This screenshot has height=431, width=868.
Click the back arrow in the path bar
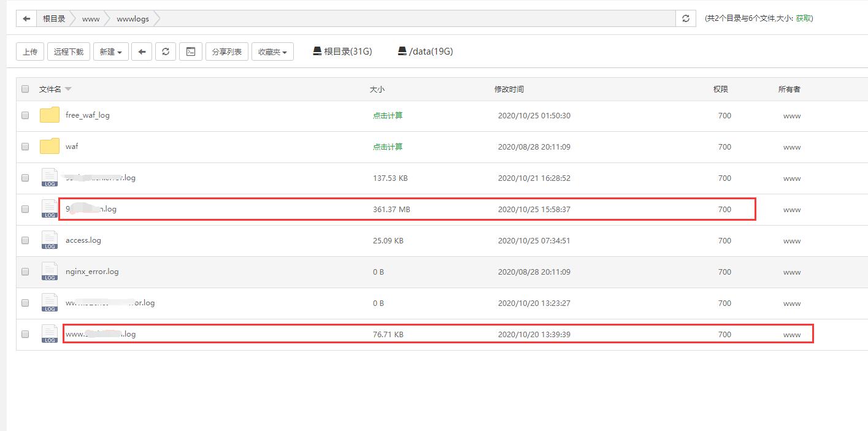pos(26,18)
